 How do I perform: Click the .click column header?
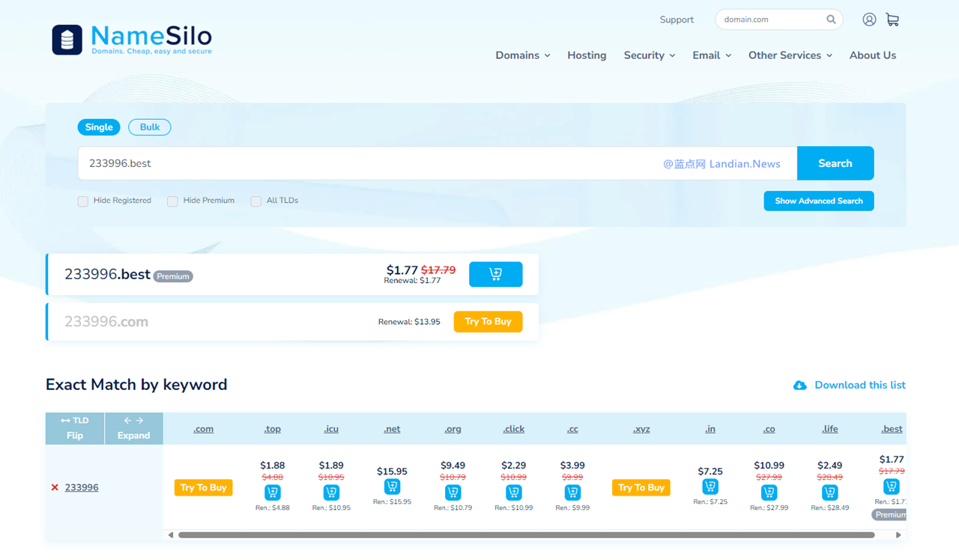click(513, 429)
